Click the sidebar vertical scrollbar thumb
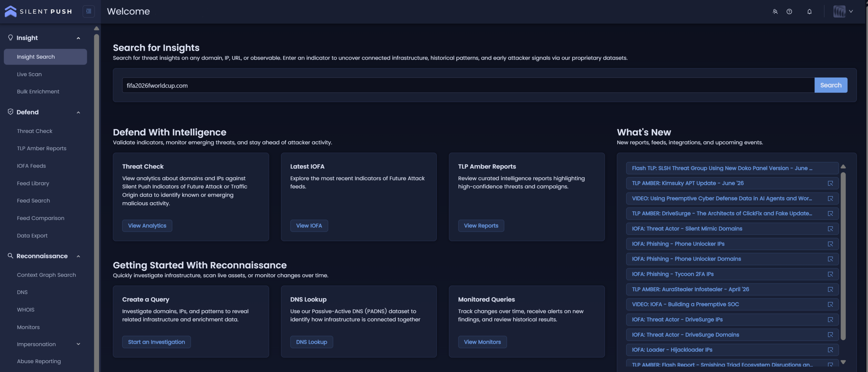The image size is (868, 372). point(97,203)
